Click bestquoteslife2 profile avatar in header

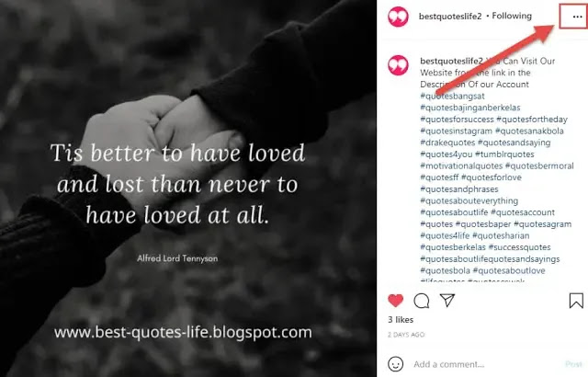(x=398, y=17)
